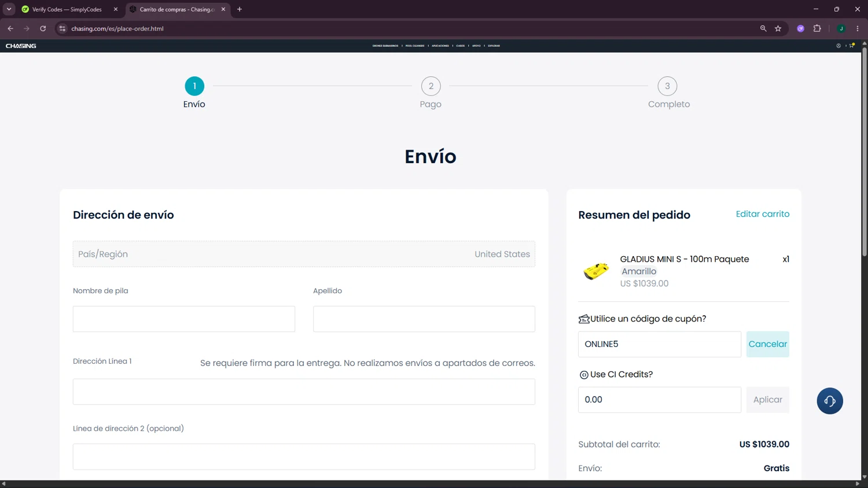Click the browser address bar URL
The width and height of the screenshot is (868, 488).
point(117,28)
